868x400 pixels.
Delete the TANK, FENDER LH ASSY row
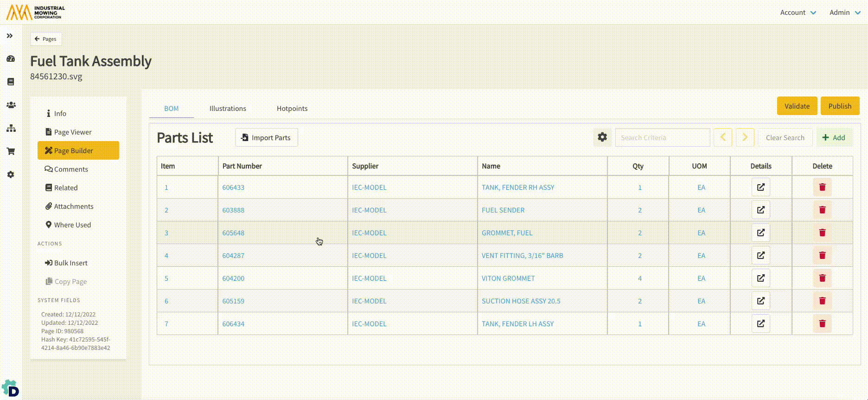[822, 323]
